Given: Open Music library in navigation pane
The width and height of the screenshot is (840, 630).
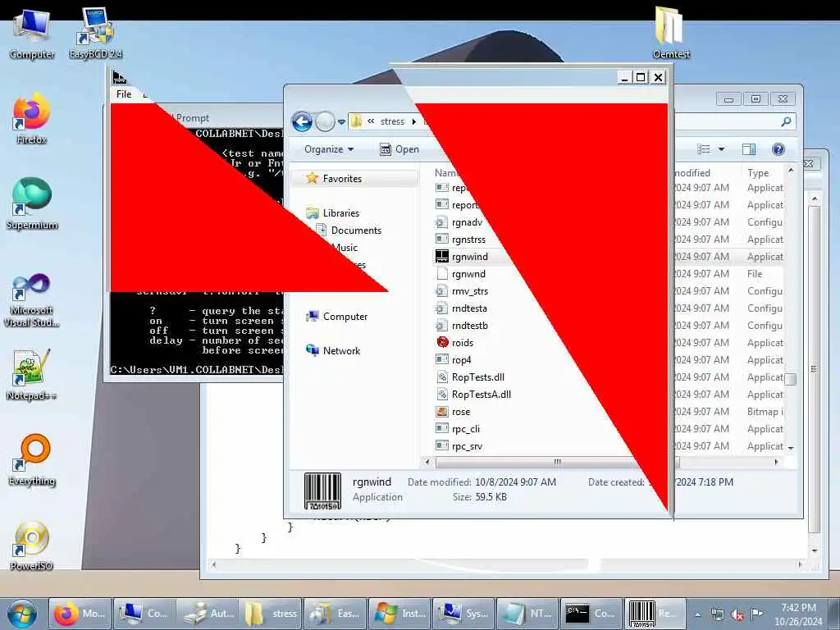Looking at the screenshot, I should (345, 248).
